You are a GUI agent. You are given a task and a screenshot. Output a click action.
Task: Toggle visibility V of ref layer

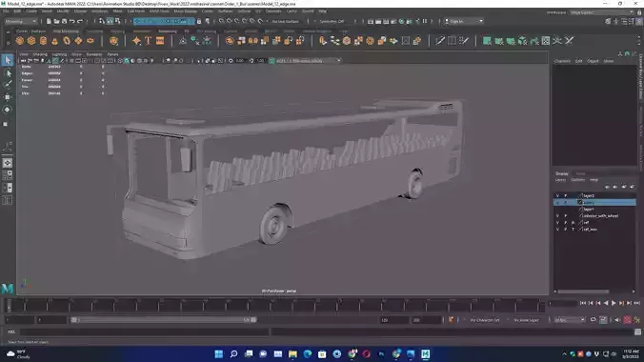[557, 223]
